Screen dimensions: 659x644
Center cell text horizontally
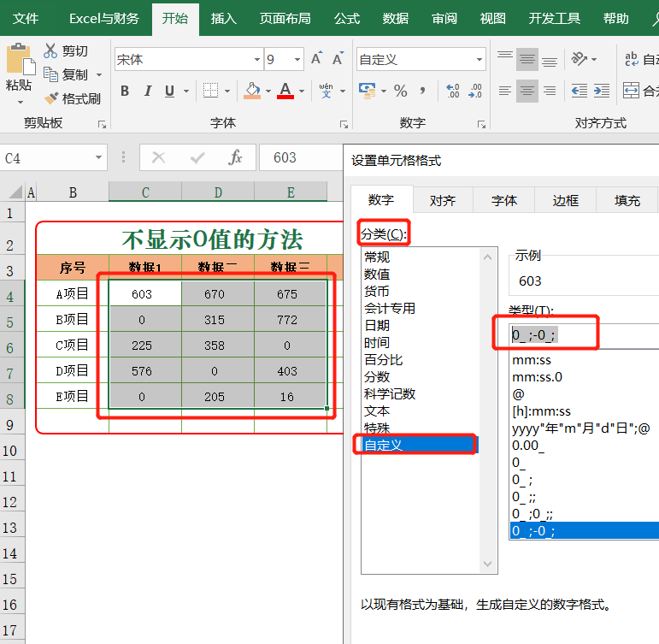click(527, 91)
